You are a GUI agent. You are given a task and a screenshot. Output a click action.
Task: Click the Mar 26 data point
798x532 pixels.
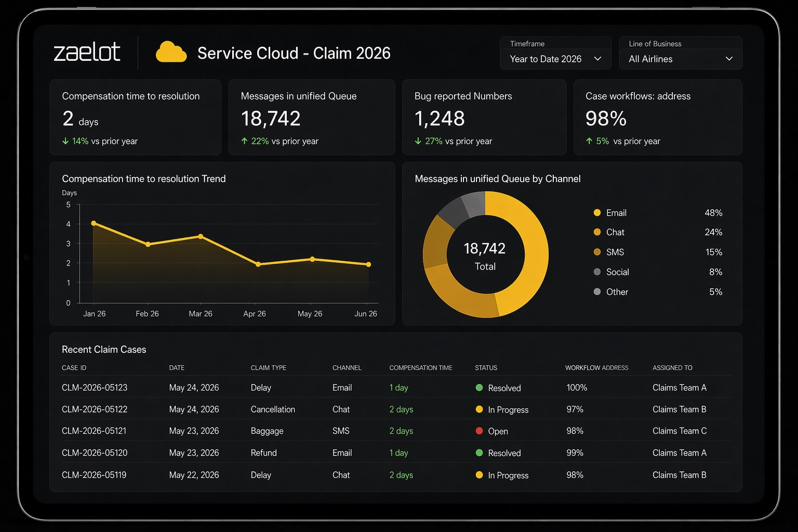click(x=201, y=236)
